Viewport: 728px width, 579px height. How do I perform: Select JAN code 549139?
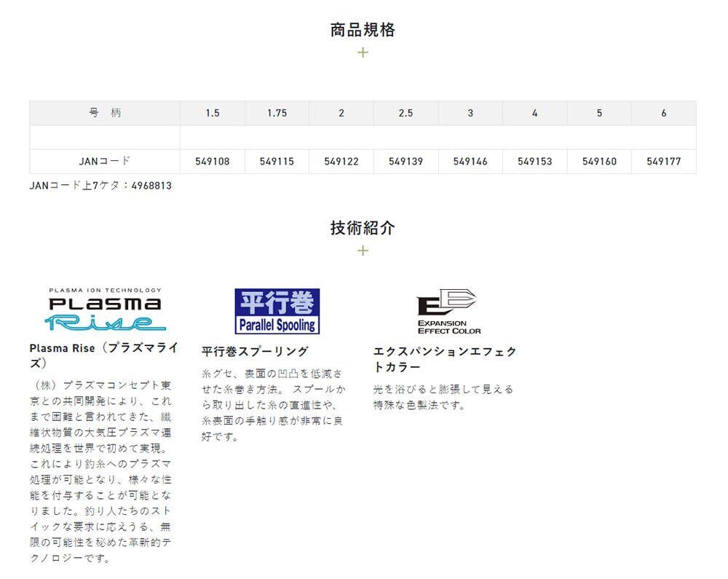tap(405, 161)
